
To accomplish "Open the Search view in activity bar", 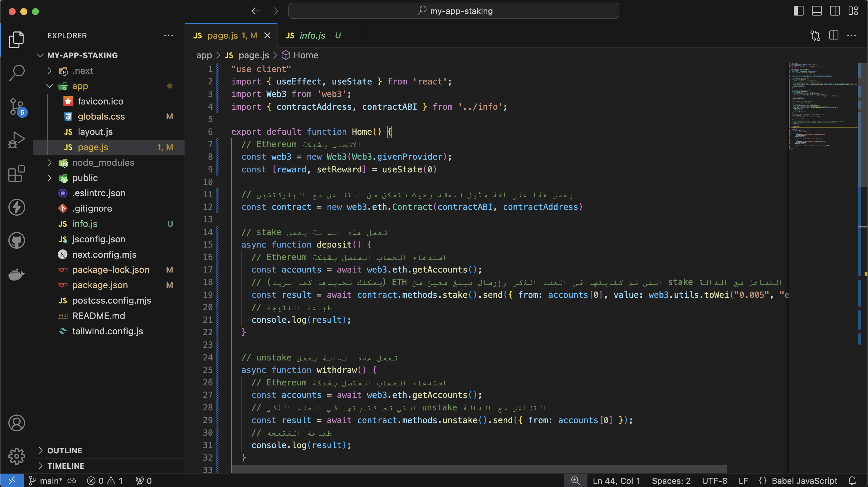I will click(16, 73).
